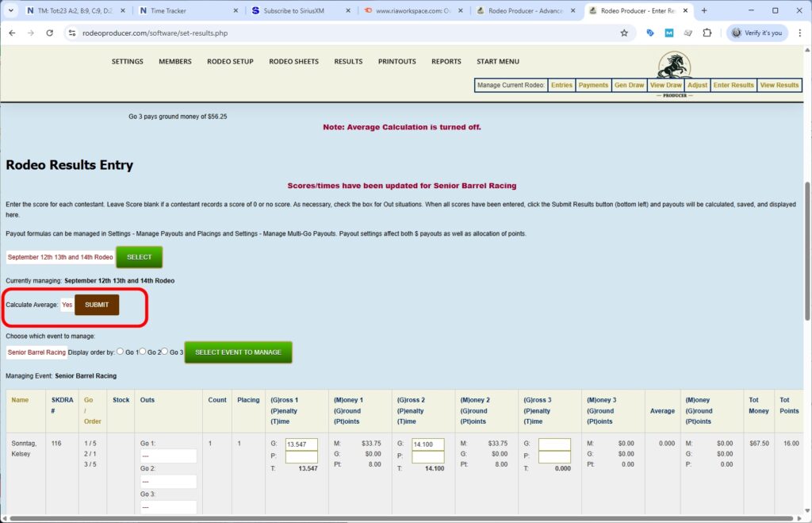The image size is (812, 523).
Task: Click SELECT EVENT TO MANAGE
Action: pos(238,352)
